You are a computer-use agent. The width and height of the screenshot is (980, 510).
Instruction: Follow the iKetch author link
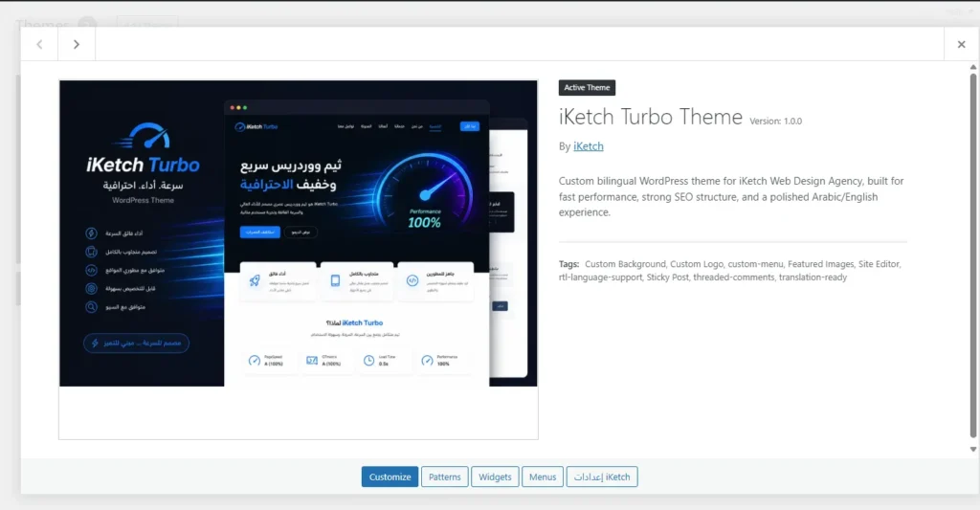click(589, 146)
